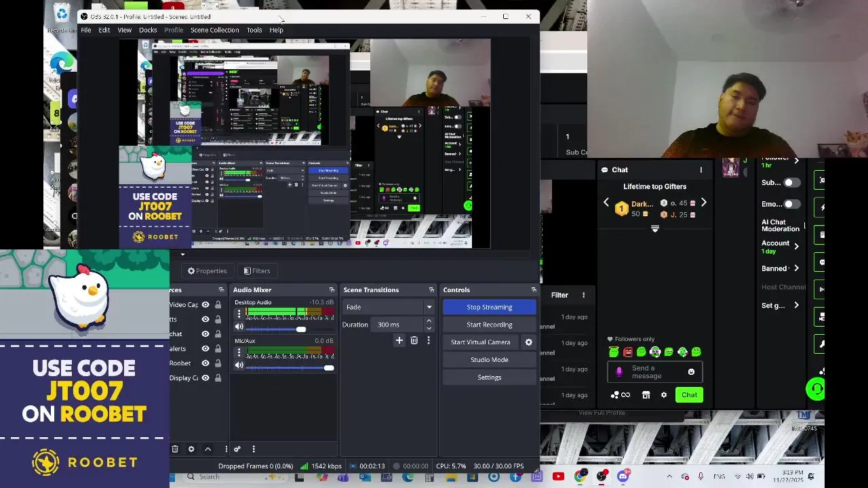The image size is (868, 488).
Task: Hide the Display Capture source eye icon
Action: [x=205, y=378]
